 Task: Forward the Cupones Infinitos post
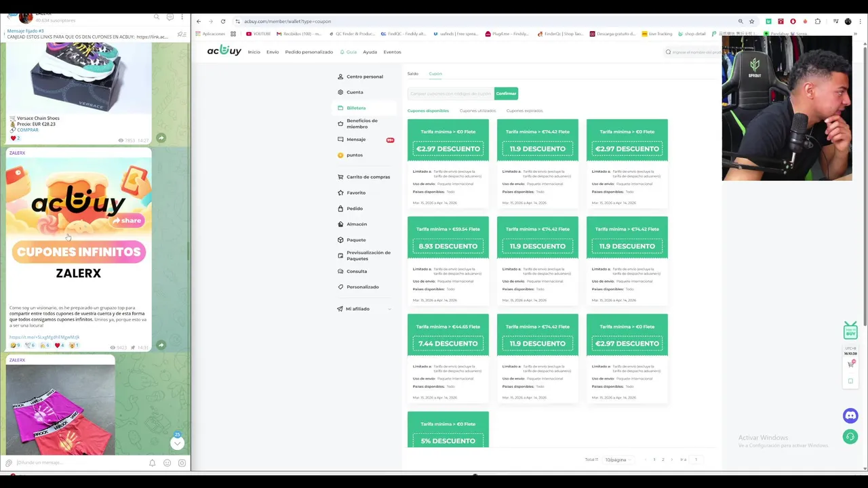tap(161, 345)
